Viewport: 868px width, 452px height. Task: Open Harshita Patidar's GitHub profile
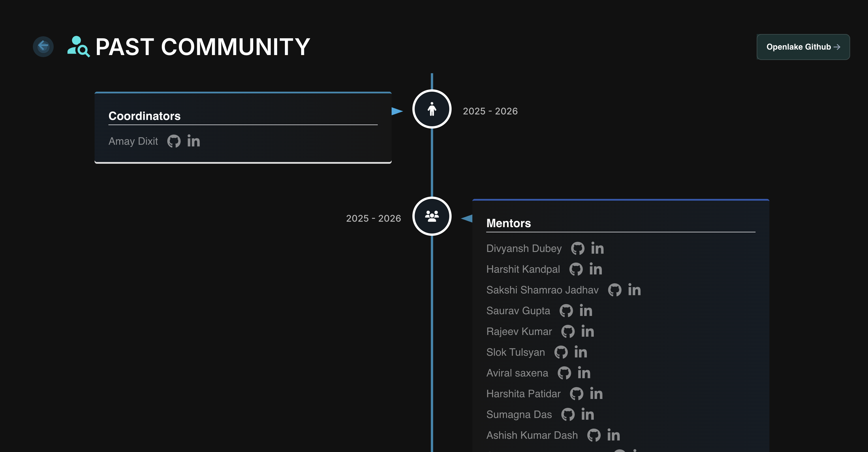click(576, 394)
